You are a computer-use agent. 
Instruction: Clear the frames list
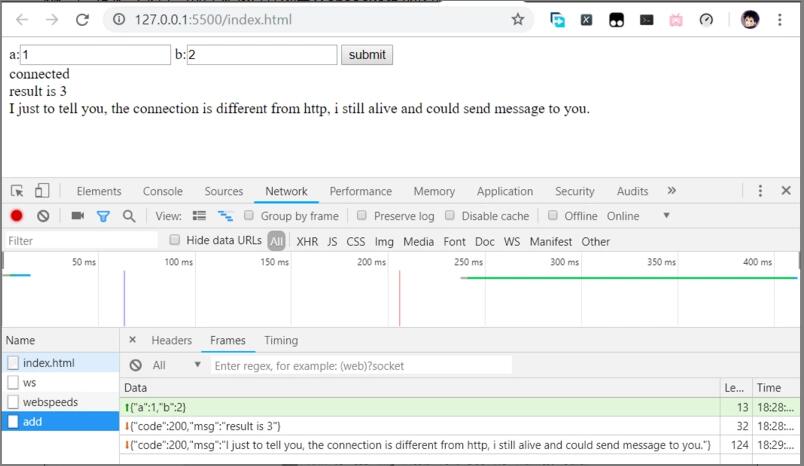coord(135,365)
